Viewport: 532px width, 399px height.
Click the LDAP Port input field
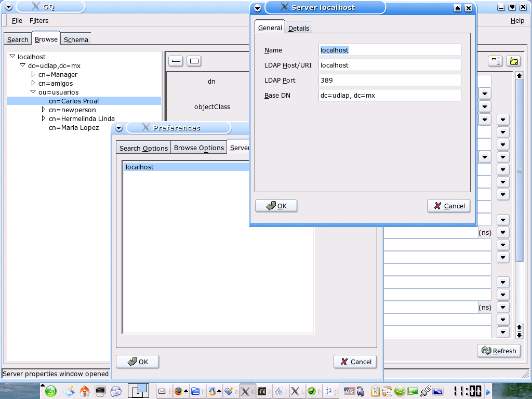[390, 80]
